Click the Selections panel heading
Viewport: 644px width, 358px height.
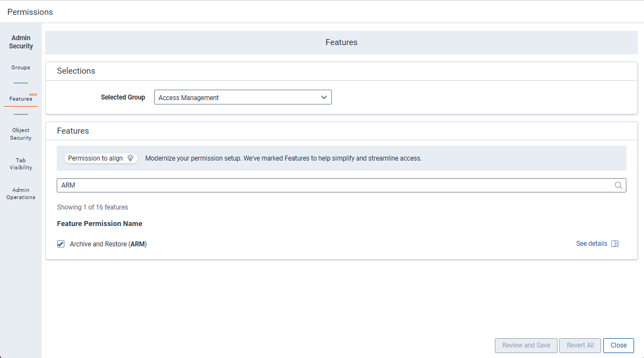click(x=76, y=70)
